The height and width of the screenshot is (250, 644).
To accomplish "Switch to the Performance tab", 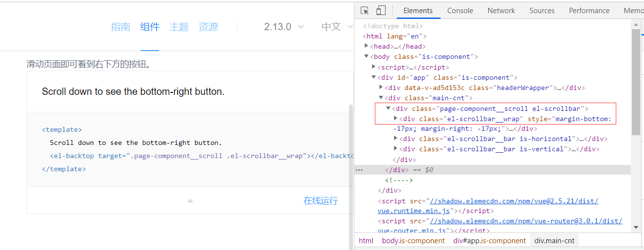I will (589, 11).
